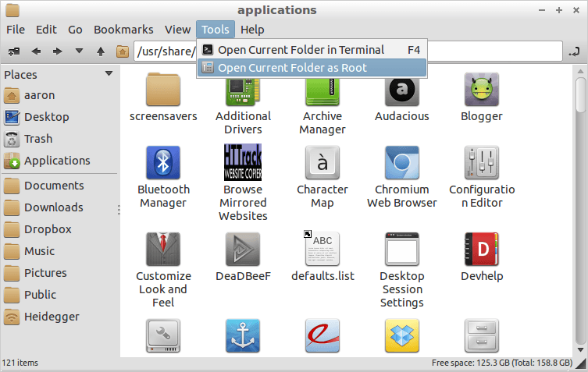Choose Open Current Folder as Root
The image size is (588, 372).
[x=312, y=68]
